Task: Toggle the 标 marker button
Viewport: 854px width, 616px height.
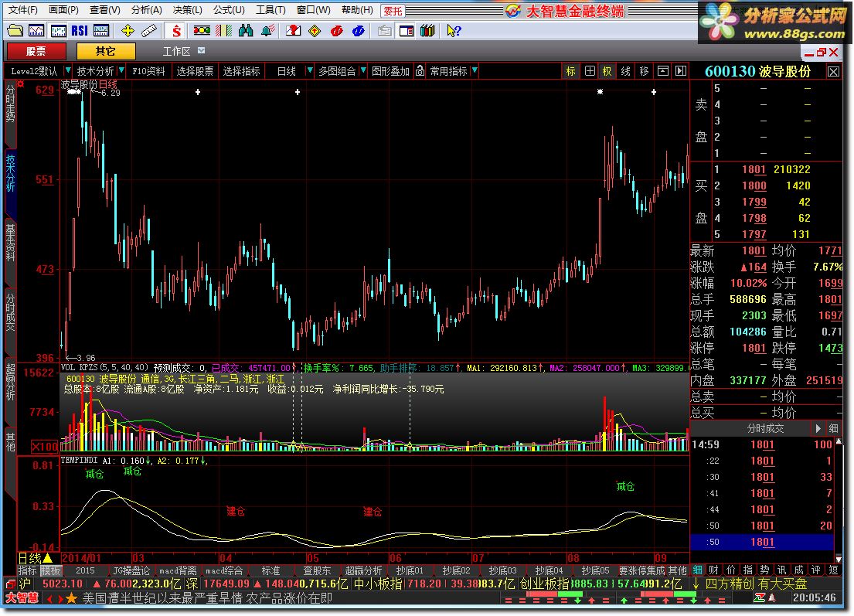Action: (x=571, y=71)
